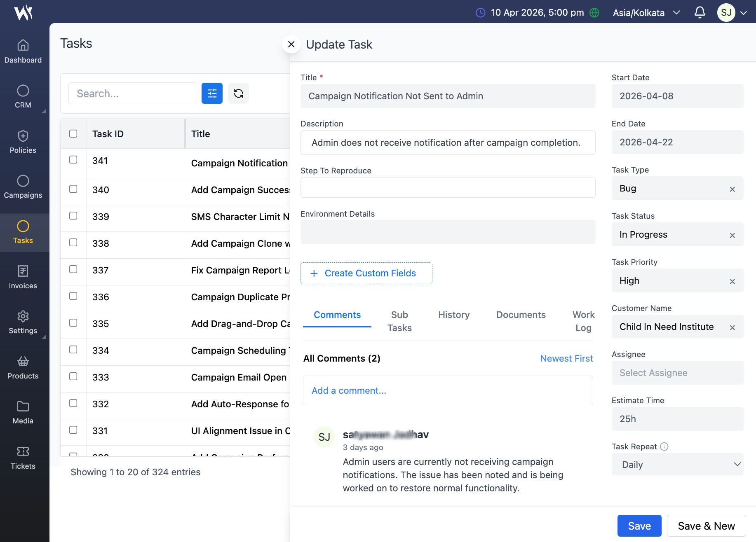The width and height of the screenshot is (756, 542).
Task: Open the notifications bell icon
Action: click(x=700, y=12)
